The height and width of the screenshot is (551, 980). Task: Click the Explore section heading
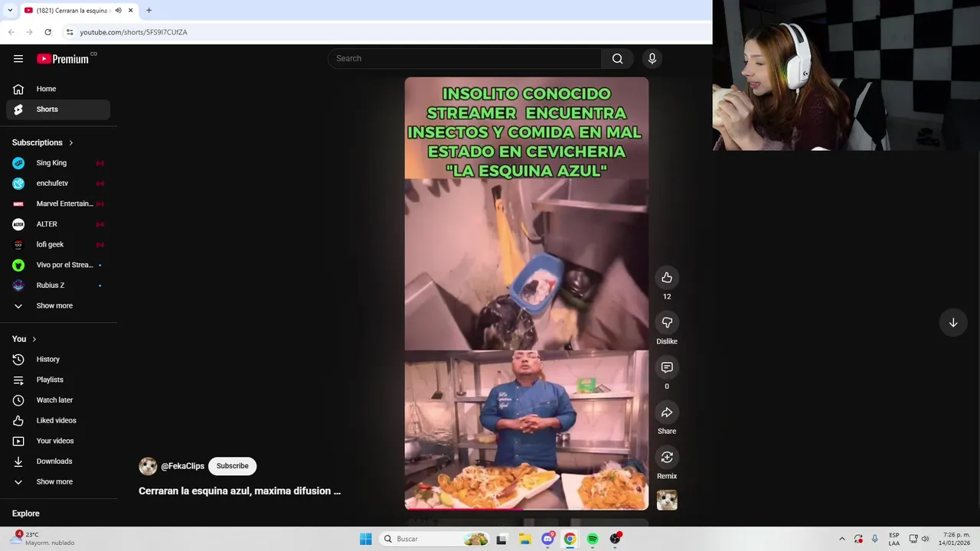pos(26,514)
